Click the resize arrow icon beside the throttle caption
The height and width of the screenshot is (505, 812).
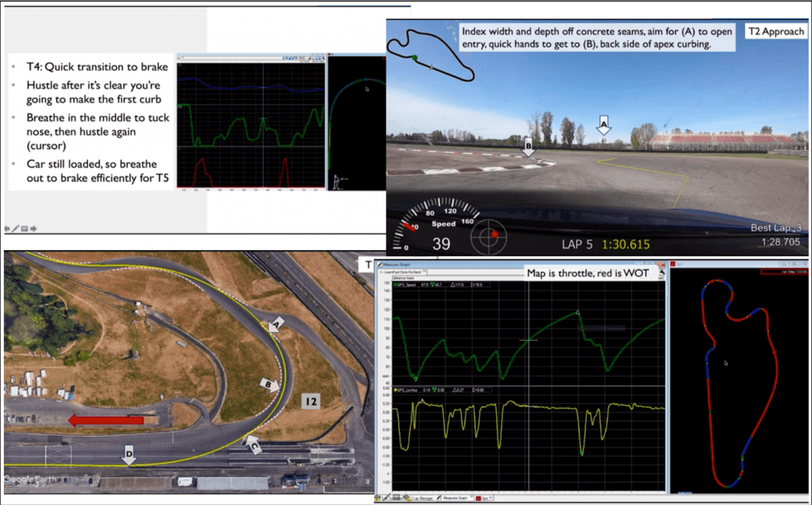pyautogui.click(x=662, y=272)
